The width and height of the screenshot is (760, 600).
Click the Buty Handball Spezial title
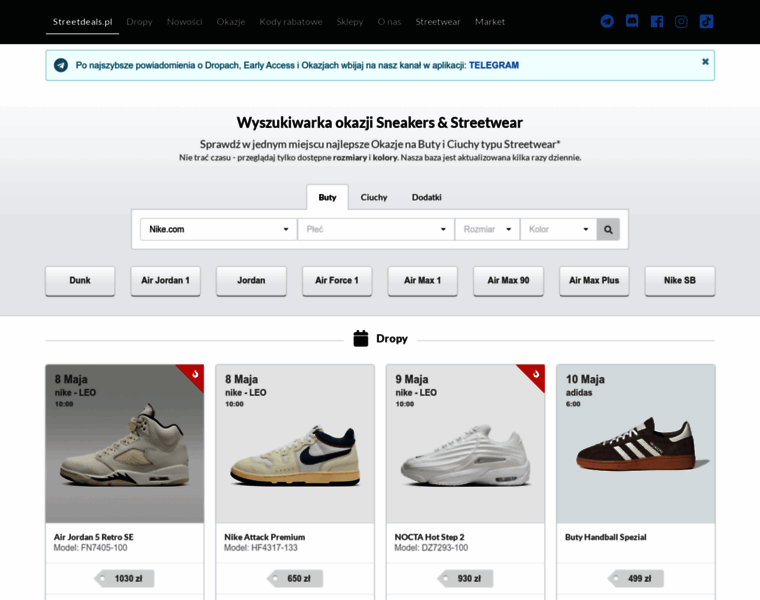click(606, 537)
